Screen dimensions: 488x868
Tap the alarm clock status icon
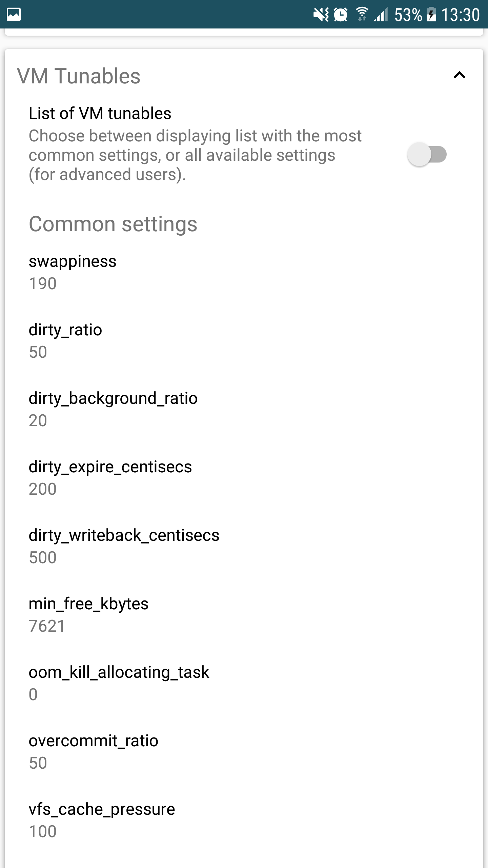click(341, 15)
